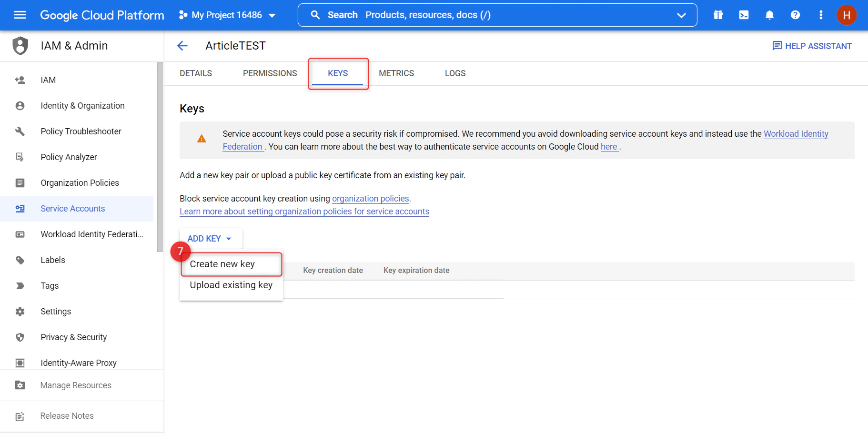Go back using the left arrow
This screenshot has width=868, height=434.
(182, 46)
